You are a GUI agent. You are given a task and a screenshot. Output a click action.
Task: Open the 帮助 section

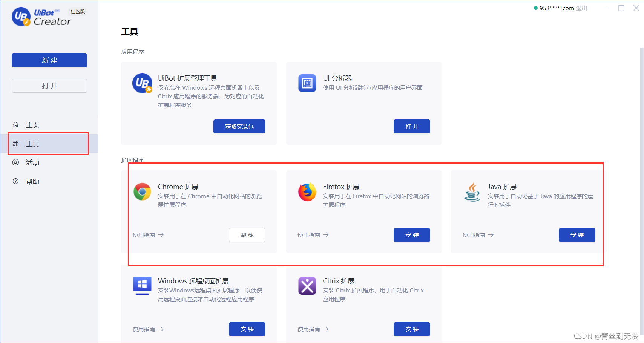tap(49, 181)
